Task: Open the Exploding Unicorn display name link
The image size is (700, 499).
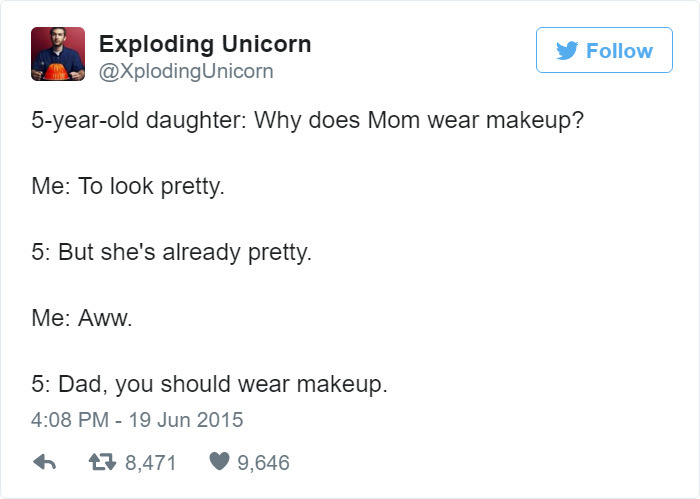Action: pos(205,44)
